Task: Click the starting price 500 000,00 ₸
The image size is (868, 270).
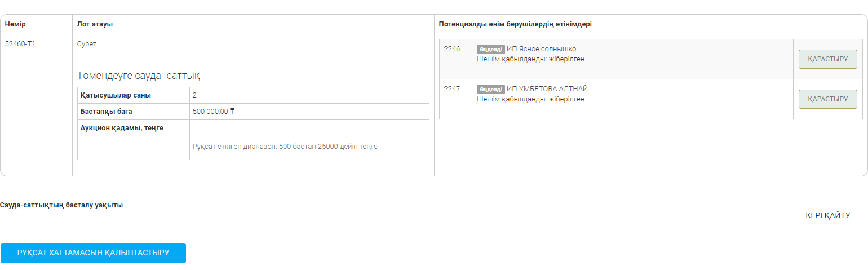Action: 214,112
